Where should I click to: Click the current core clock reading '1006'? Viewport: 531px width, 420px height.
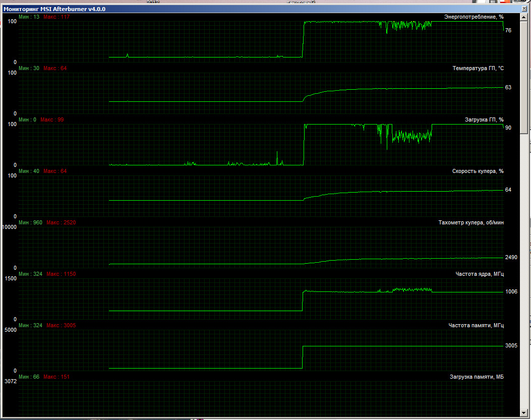pyautogui.click(x=511, y=291)
